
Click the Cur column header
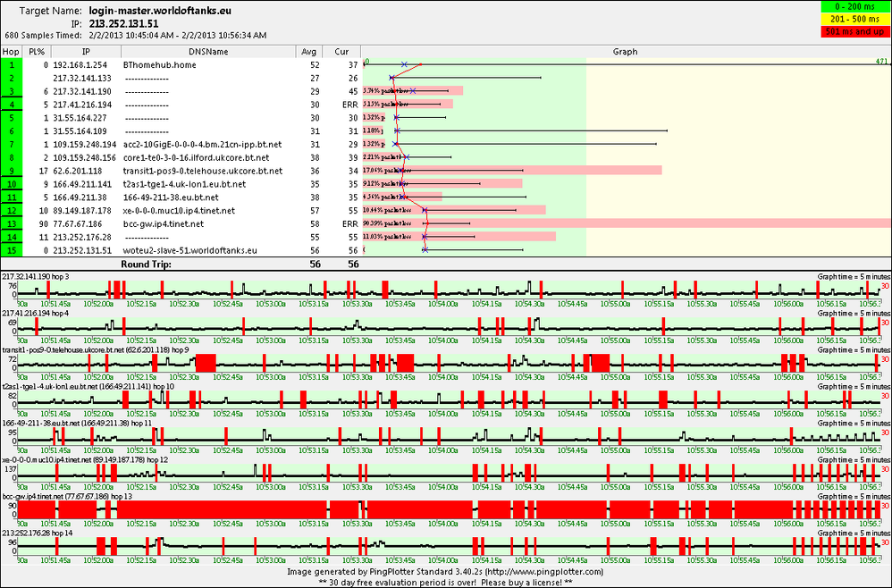click(x=341, y=52)
